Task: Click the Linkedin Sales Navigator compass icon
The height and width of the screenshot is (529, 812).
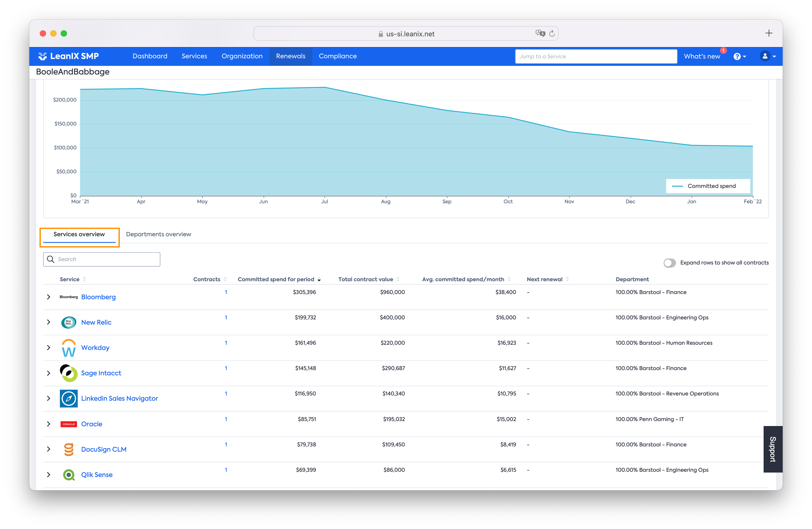Action: click(x=69, y=398)
